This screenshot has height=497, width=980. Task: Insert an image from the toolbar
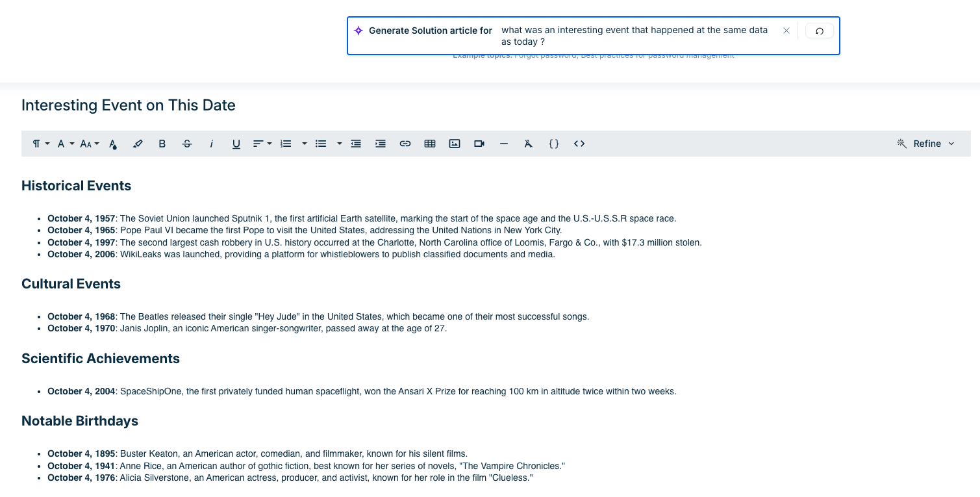click(x=455, y=144)
